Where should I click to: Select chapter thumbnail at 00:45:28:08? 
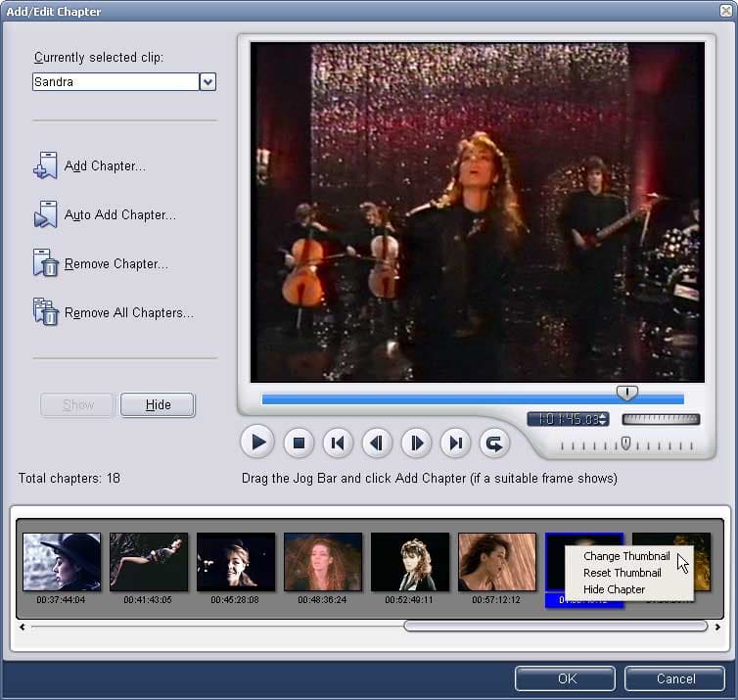click(236, 562)
